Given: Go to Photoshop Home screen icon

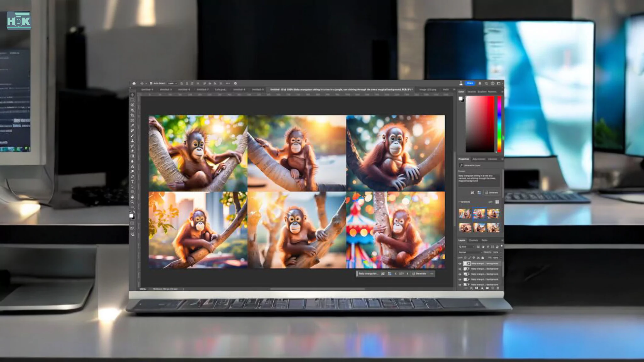Looking at the screenshot, I should click(134, 84).
